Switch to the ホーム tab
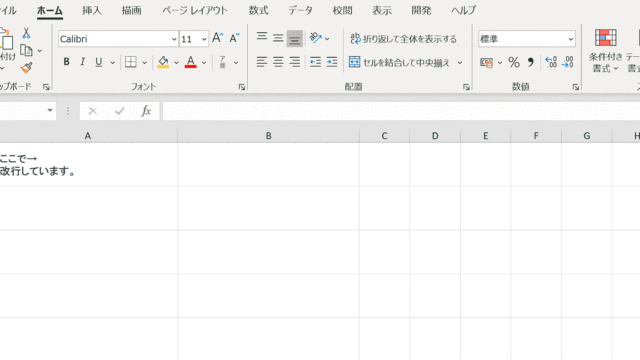 [50, 10]
